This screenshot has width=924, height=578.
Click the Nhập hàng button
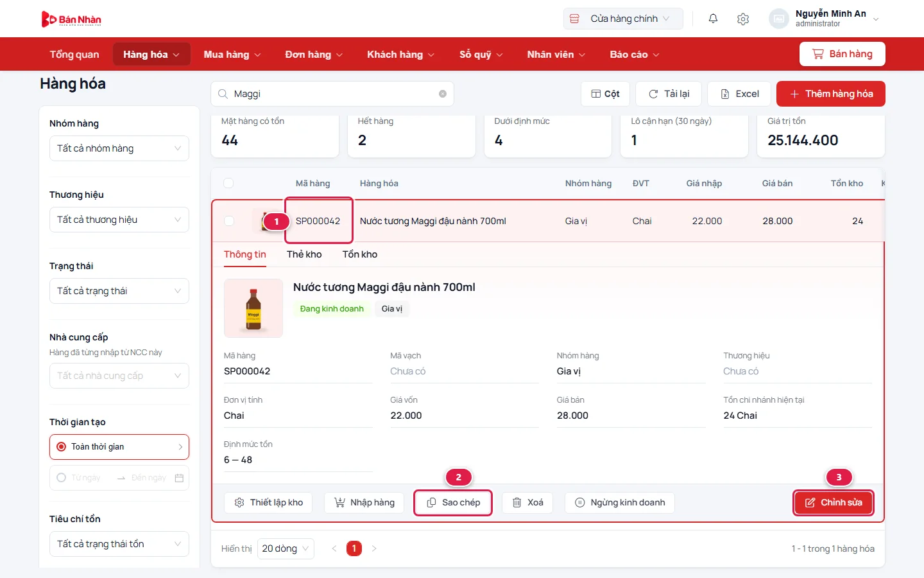coord(364,503)
